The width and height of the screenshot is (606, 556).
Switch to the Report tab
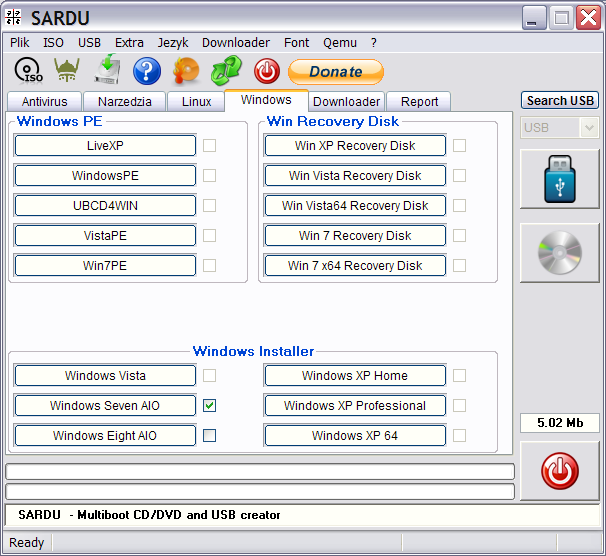pyautogui.click(x=419, y=102)
